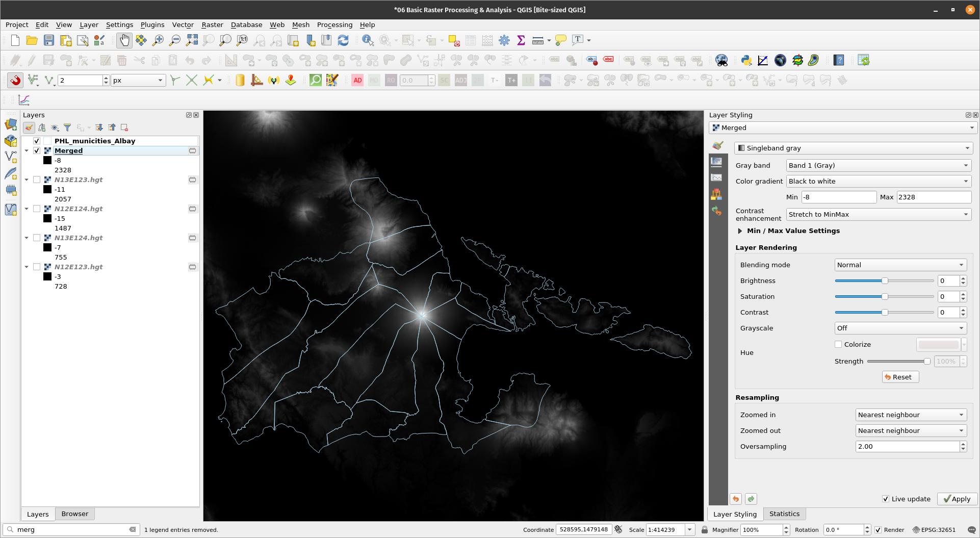Click the Refresh map icon
This screenshot has height=538, width=980.
(343, 40)
